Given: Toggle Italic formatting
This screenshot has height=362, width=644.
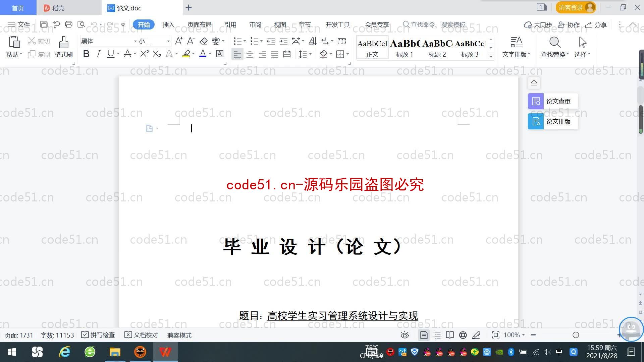Looking at the screenshot, I should pos(98,54).
